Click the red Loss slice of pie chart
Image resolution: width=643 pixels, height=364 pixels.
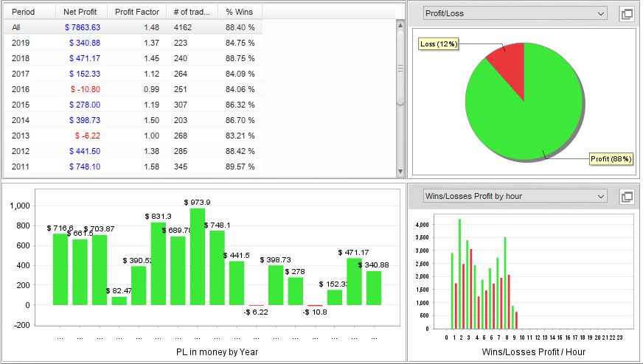(512, 66)
